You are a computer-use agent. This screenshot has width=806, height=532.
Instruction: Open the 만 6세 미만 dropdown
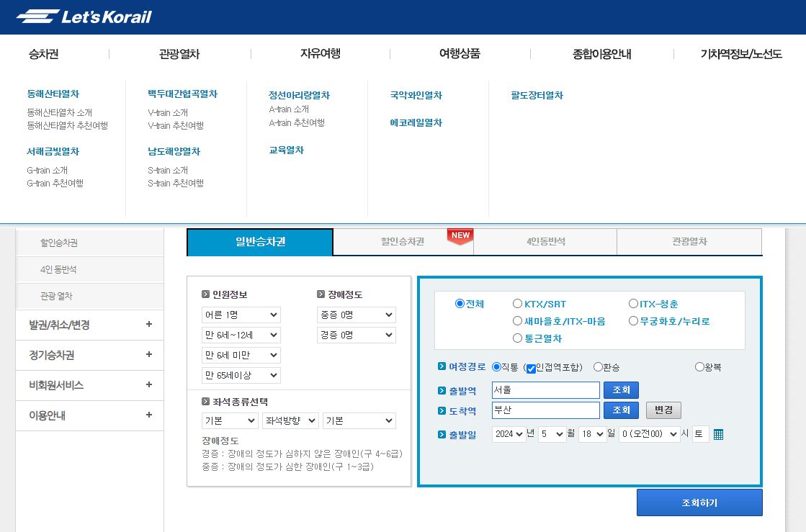click(x=241, y=355)
